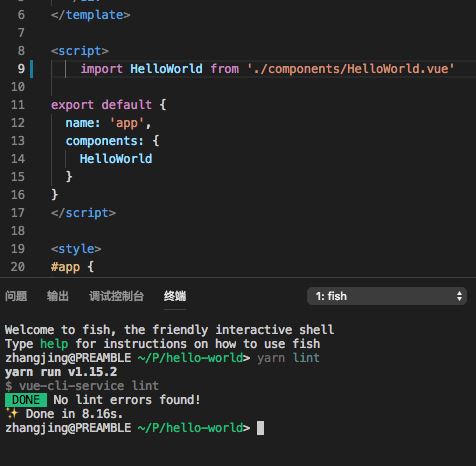This screenshot has height=466, width=476.
Task: Click line number 14 in the gutter
Action: [x=18, y=159]
